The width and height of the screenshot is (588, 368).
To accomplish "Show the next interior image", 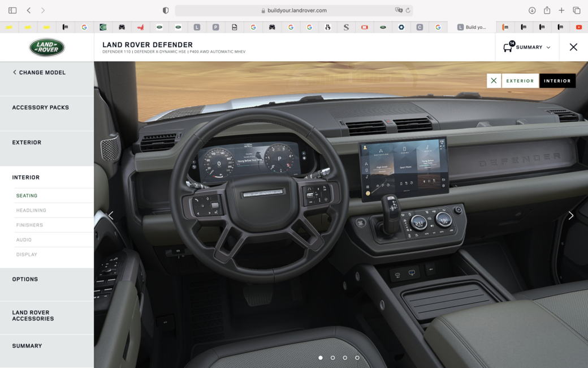I will pyautogui.click(x=570, y=216).
